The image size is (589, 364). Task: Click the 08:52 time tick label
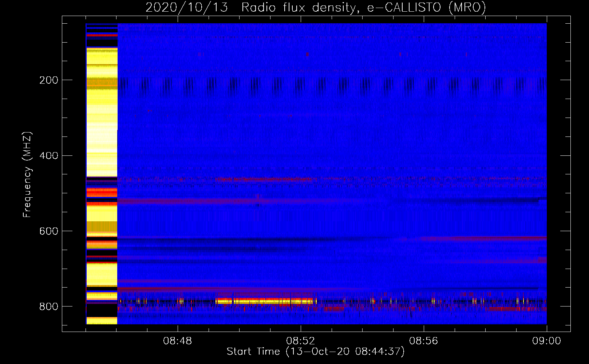(x=301, y=341)
